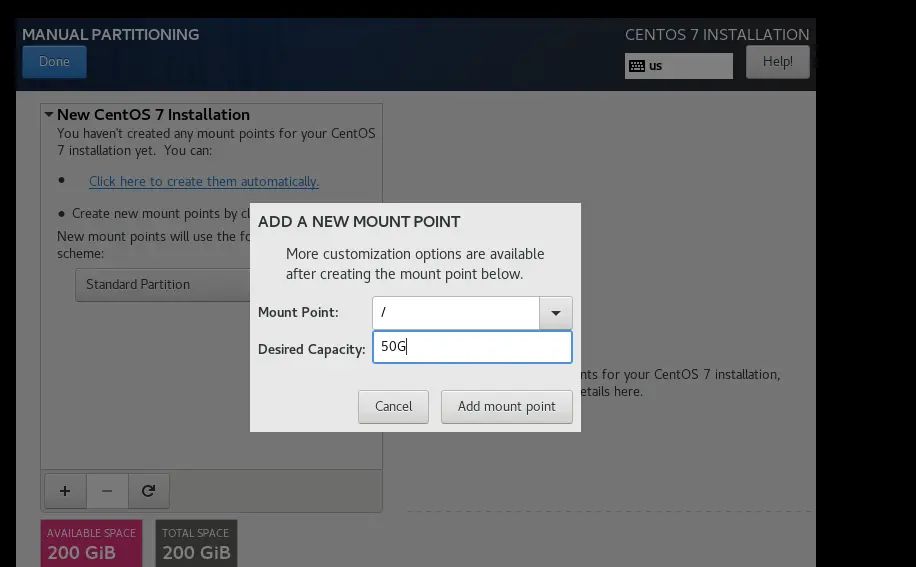Click the plus add mount point icon
Viewport: 916px width, 567px height.
coord(65,491)
